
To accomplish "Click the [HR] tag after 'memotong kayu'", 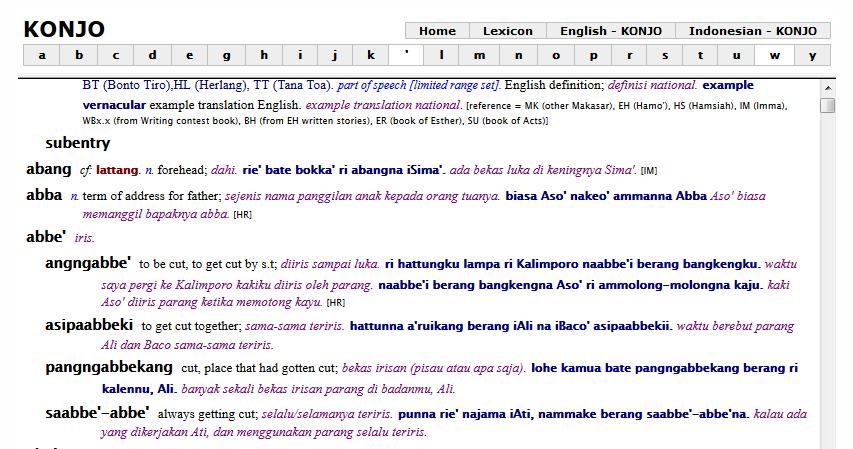I will click(x=336, y=303).
